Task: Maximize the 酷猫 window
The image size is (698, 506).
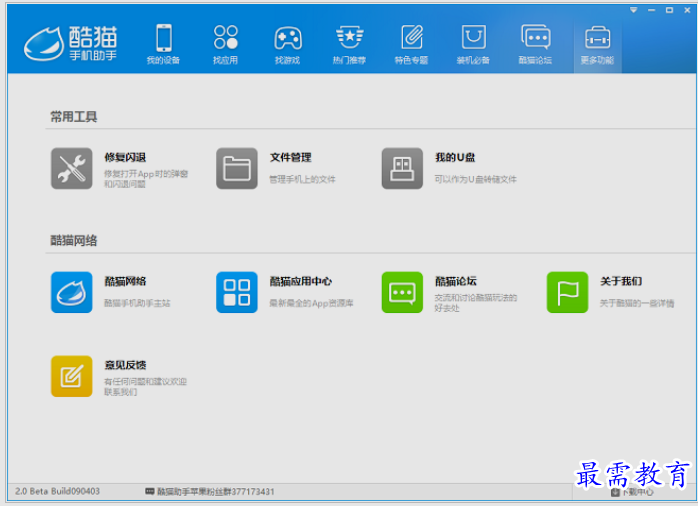Action: tap(670, 10)
